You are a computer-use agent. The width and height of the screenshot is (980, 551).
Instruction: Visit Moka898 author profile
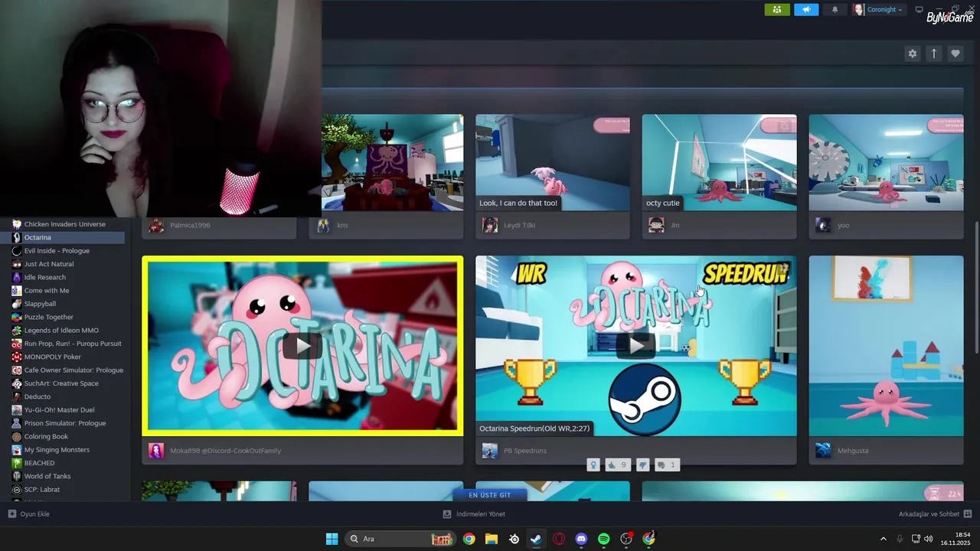(x=225, y=451)
